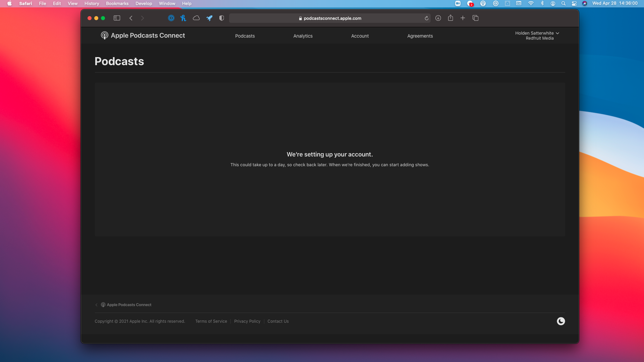The image size is (644, 362).
Task: Click the rocket extension icon
Action: [209, 18]
